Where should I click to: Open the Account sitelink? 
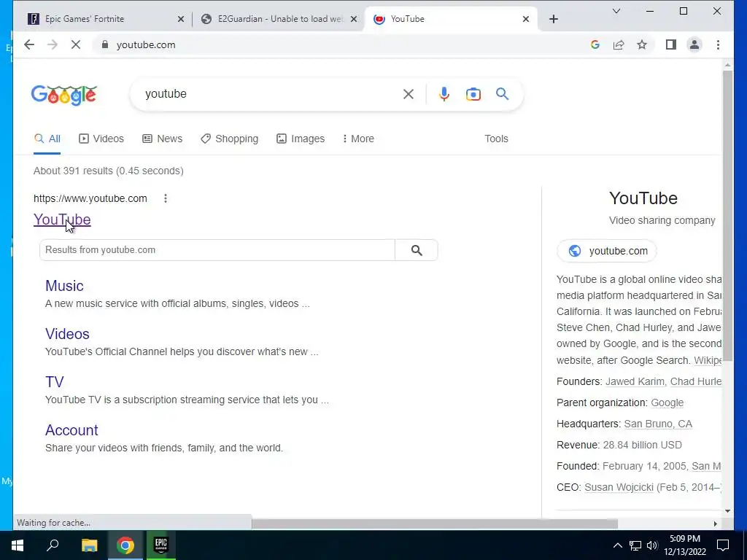point(71,430)
